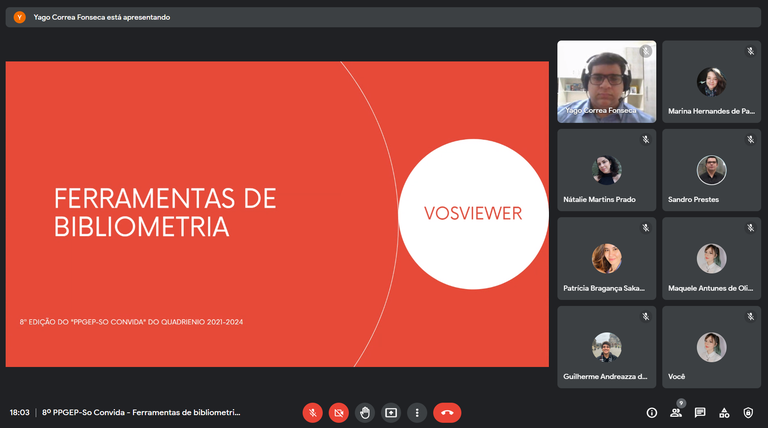
Task: Select the Você self-view tile
Action: (711, 347)
